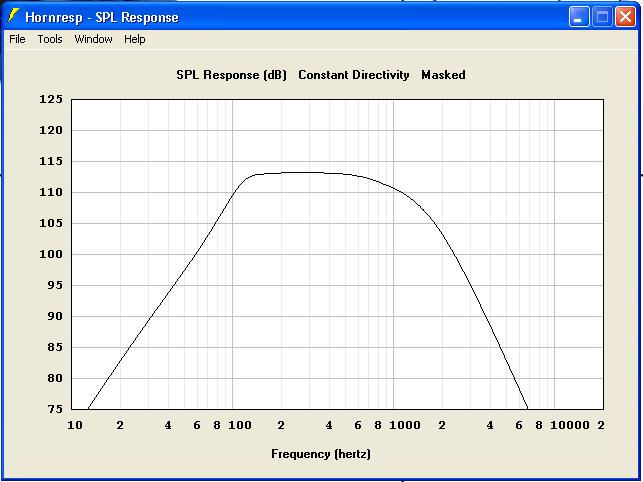Minimize the Hornresp SPL Response window

(x=579, y=17)
